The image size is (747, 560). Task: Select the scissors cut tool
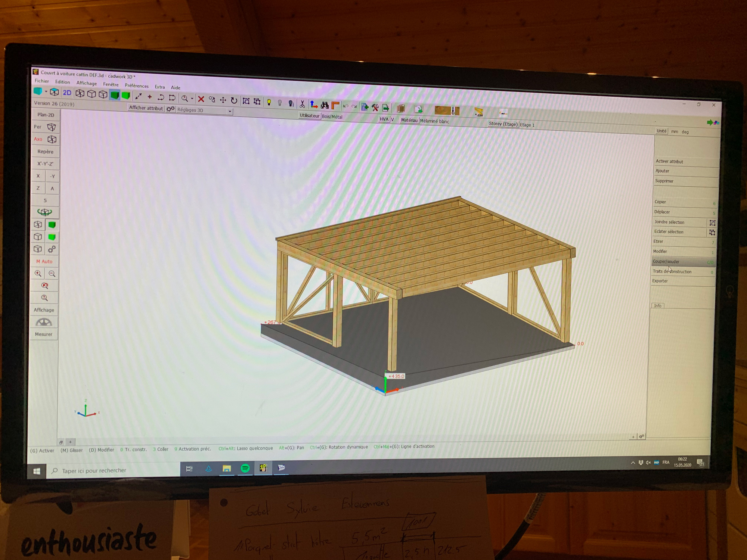[x=302, y=104]
